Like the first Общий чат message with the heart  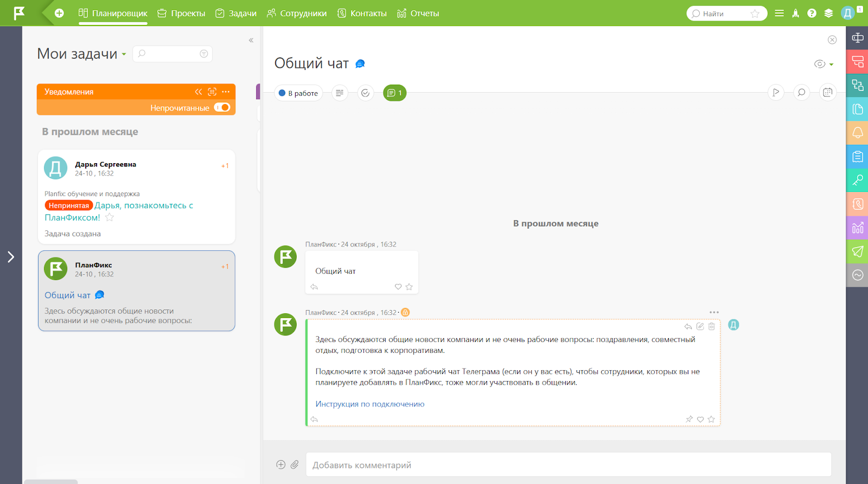pos(398,287)
